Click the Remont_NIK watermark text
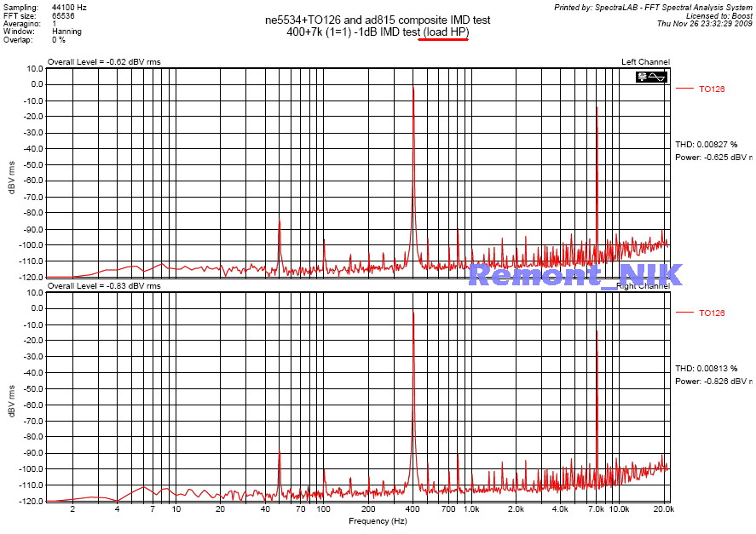Viewport: 756px width, 534px height. (x=575, y=274)
